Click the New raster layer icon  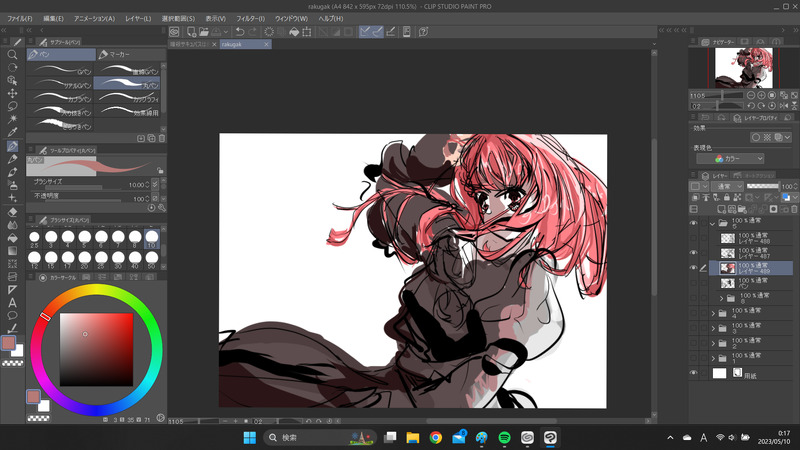click(x=721, y=209)
